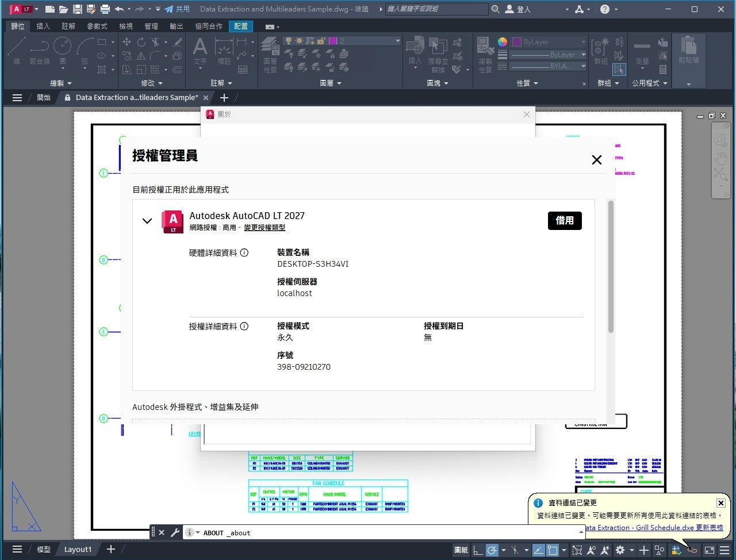Collapse the Autodesk AutoCAD LT 2027 license details

coord(147,221)
